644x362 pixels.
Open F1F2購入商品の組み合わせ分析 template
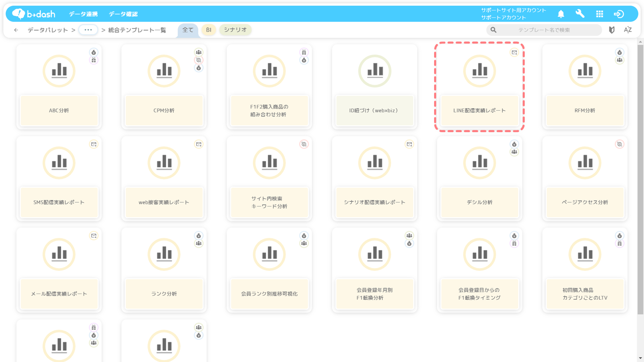click(269, 111)
